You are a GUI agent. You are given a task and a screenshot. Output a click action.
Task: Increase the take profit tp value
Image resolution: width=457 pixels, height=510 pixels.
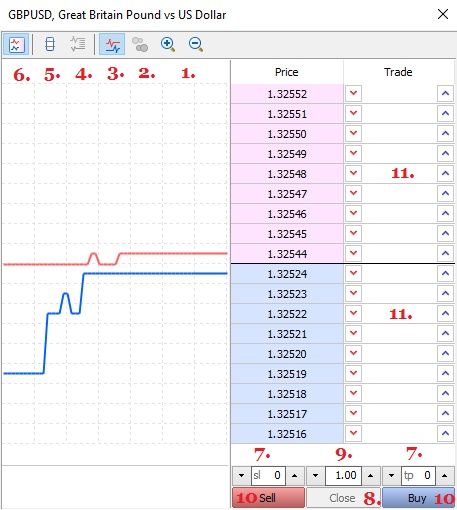pos(444,475)
